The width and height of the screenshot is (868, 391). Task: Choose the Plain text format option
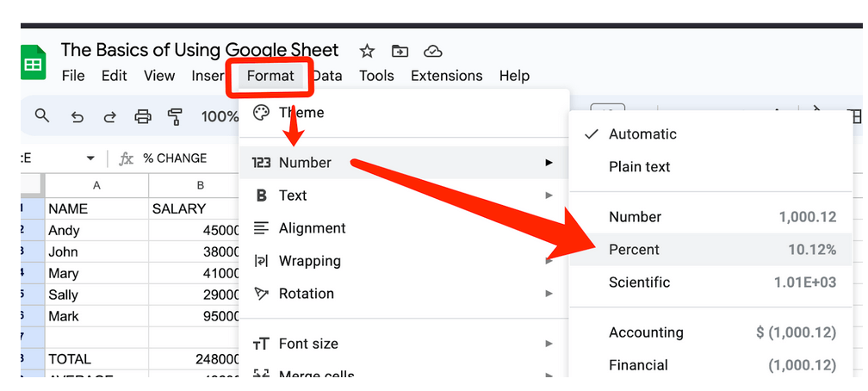click(x=639, y=167)
